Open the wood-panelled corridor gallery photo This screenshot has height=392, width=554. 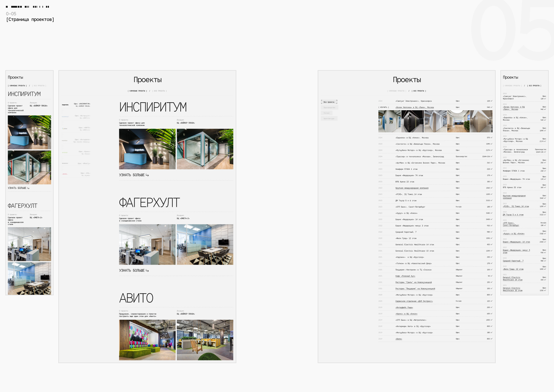pos(481,121)
